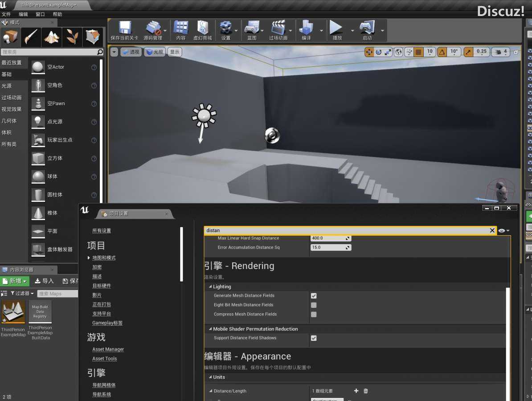
Task: Adjust camera speed setting 4
Action: [501, 52]
